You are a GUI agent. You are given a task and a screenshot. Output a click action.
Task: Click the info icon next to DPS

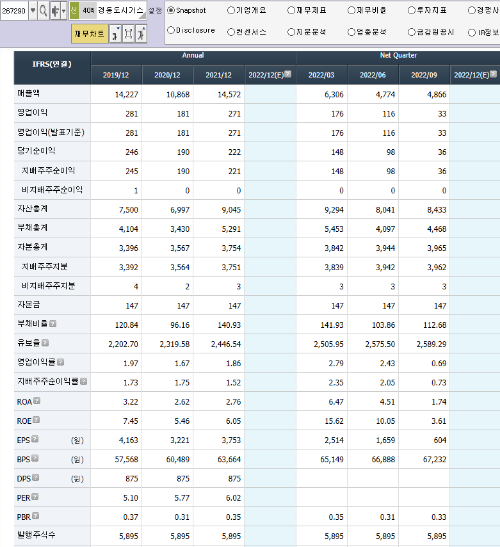35,478
